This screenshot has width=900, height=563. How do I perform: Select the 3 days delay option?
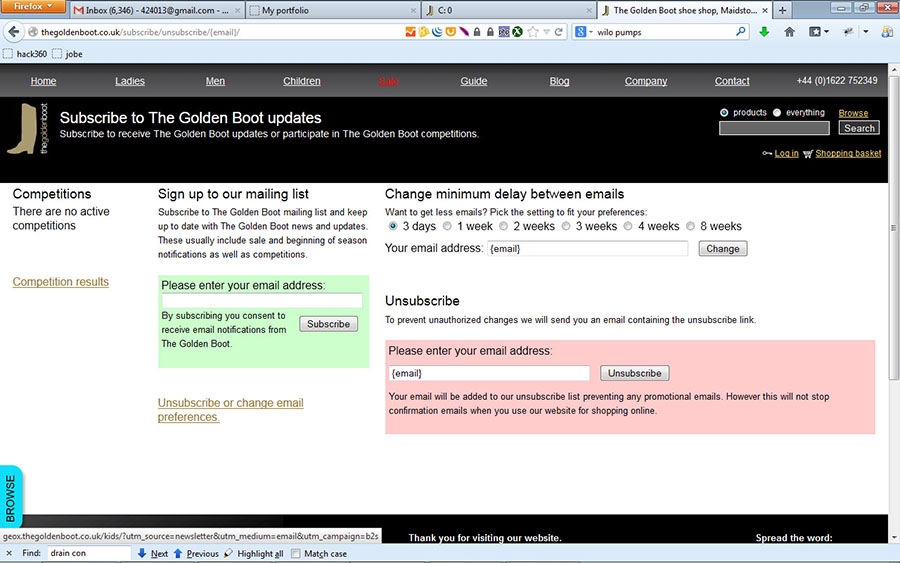click(x=393, y=226)
